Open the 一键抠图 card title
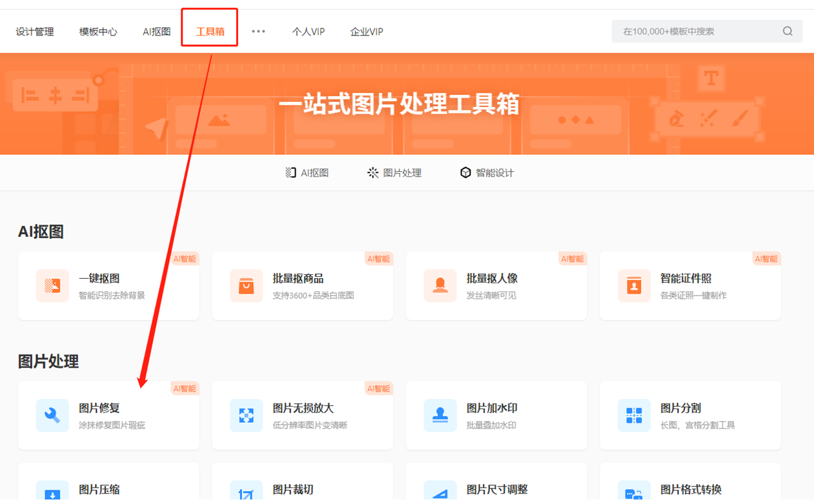This screenshot has width=814, height=504. click(x=99, y=279)
